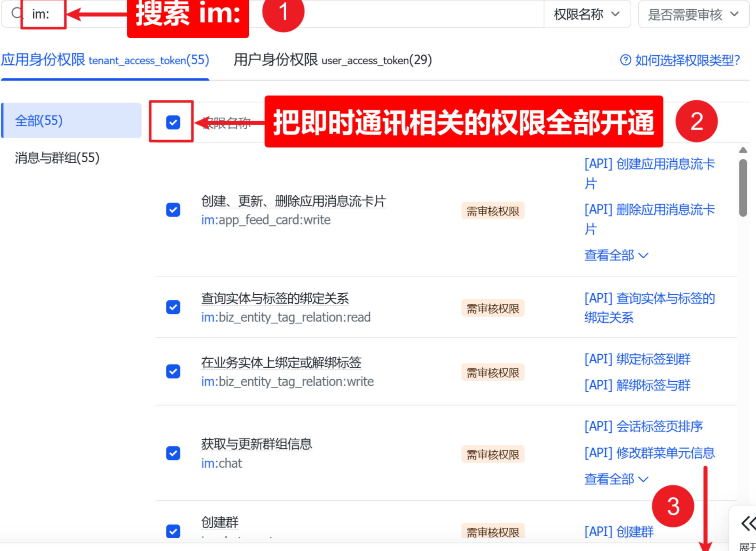Switch to the 用户身份权限 tab
This screenshot has width=756, height=551.
point(332,60)
